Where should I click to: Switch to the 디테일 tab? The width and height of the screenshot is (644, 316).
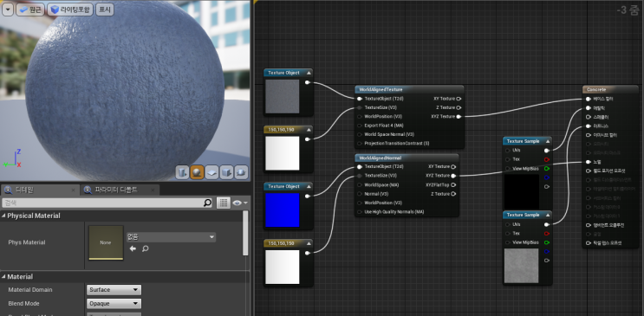click(39, 190)
